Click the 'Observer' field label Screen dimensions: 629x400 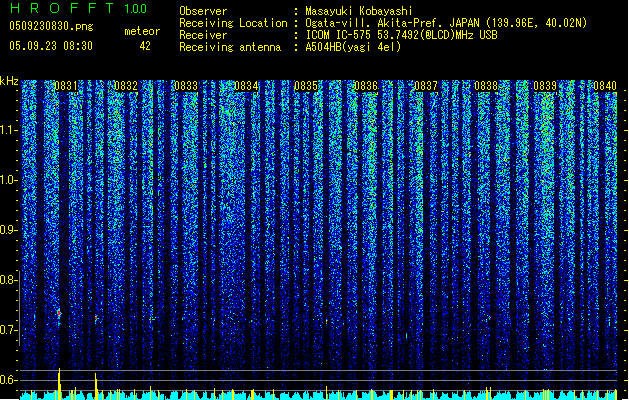[203, 11]
